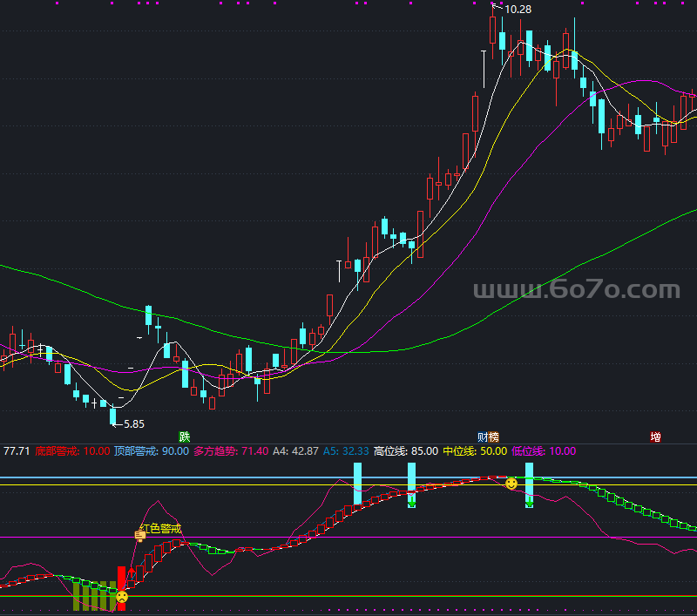Click the red up arrow buy signal
This screenshot has height=616, width=697.
click(x=132, y=573)
